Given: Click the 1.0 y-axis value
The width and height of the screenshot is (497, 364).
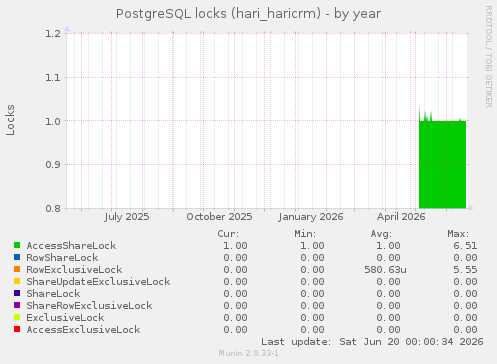Looking at the screenshot, I should (53, 121).
